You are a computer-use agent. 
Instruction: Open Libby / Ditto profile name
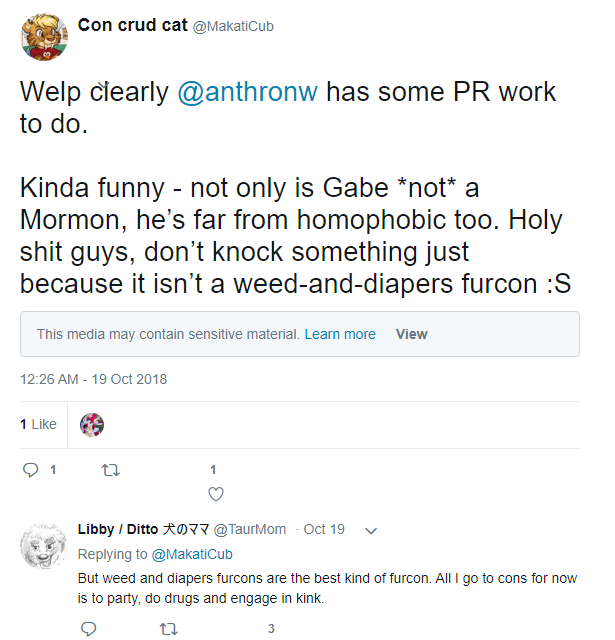click(x=144, y=530)
